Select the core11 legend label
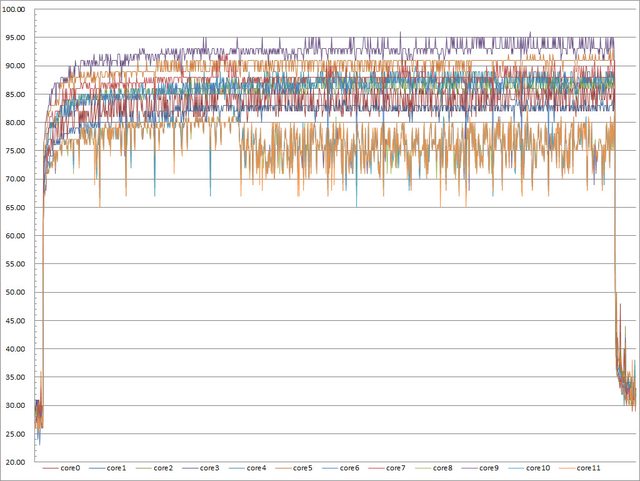This screenshot has height=481, width=640. [x=591, y=468]
